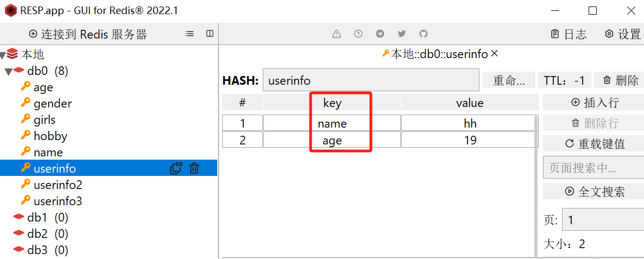644x259 pixels.
Task: Click 全文搜索 full search button
Action: click(594, 191)
